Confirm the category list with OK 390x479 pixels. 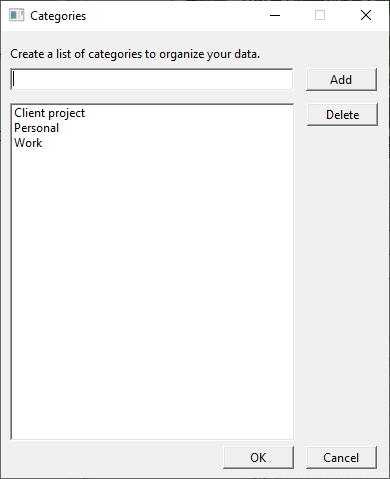[258, 458]
